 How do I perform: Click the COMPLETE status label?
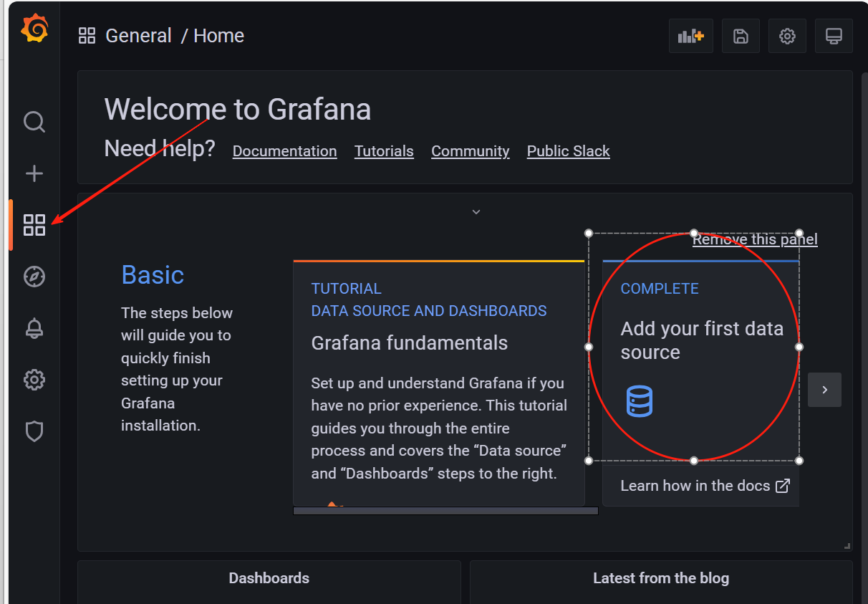(x=660, y=289)
